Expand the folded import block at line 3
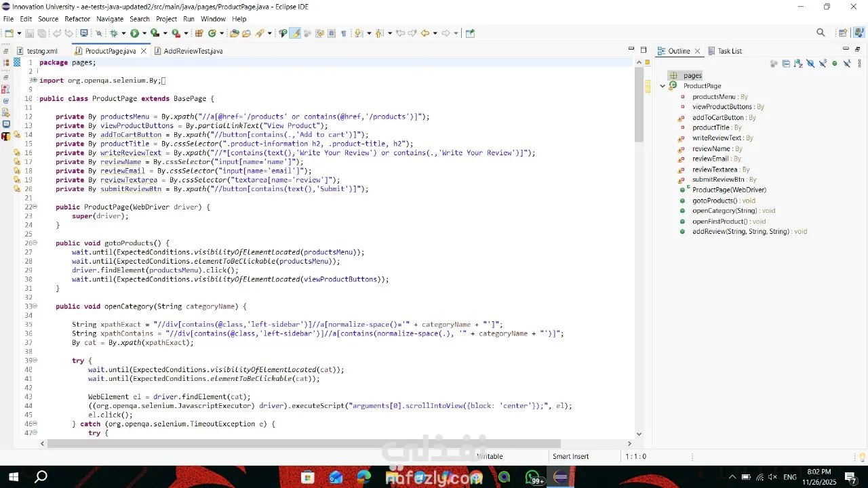Image resolution: width=868 pixels, height=488 pixels. pos(34,81)
